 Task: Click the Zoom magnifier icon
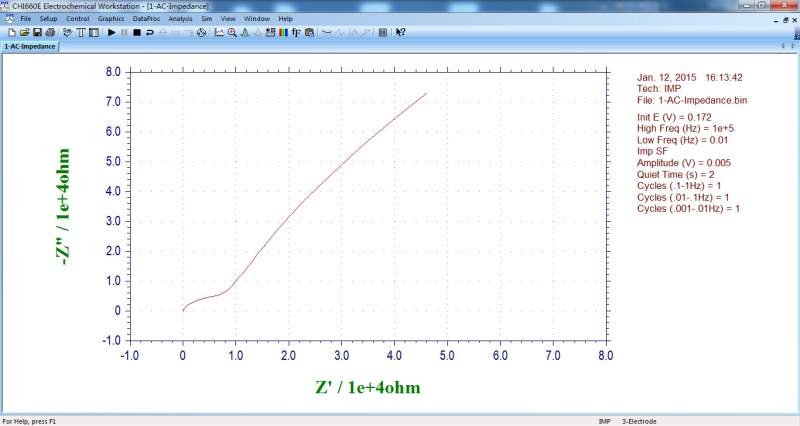tap(232, 32)
